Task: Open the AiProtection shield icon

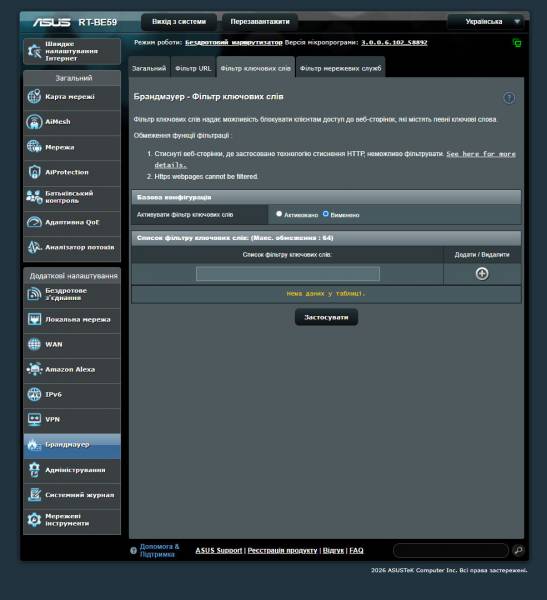Action: [x=34, y=172]
